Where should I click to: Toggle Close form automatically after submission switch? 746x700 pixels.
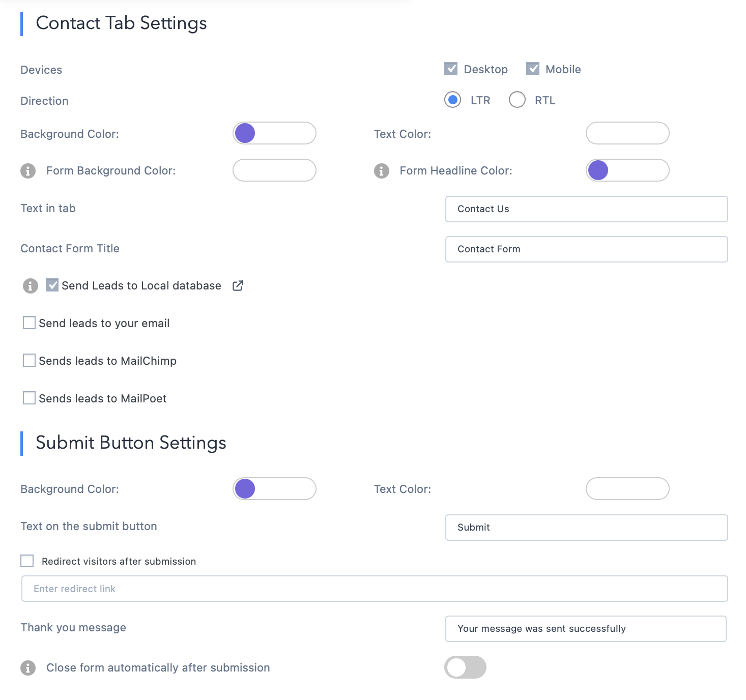465,667
